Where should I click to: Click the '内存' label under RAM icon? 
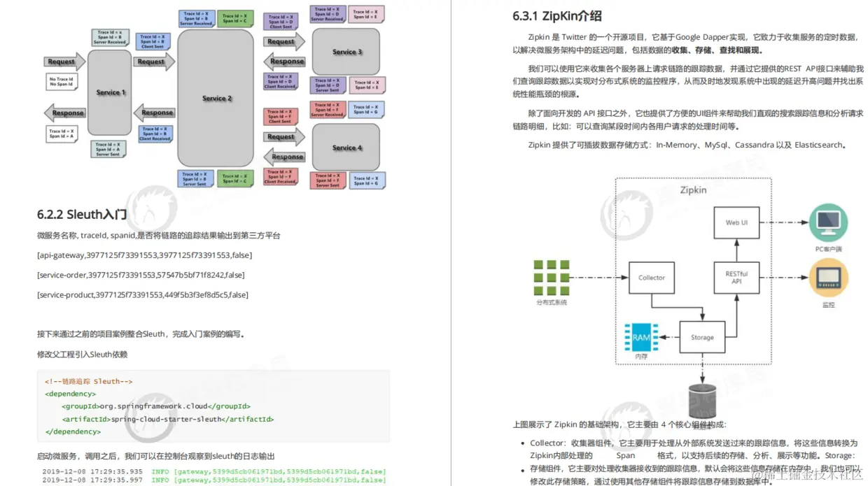[x=641, y=357]
